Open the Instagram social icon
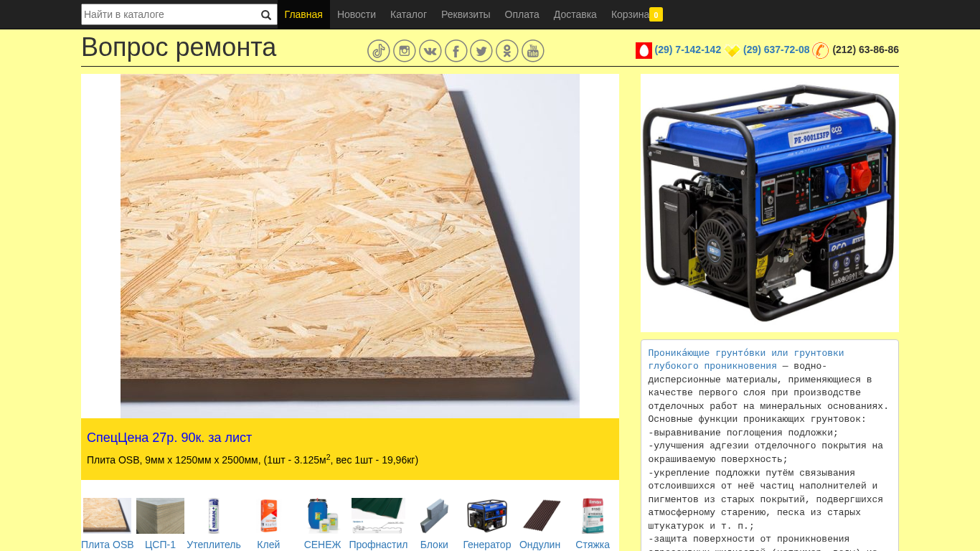Viewport: 980px width, 551px height. [405, 51]
